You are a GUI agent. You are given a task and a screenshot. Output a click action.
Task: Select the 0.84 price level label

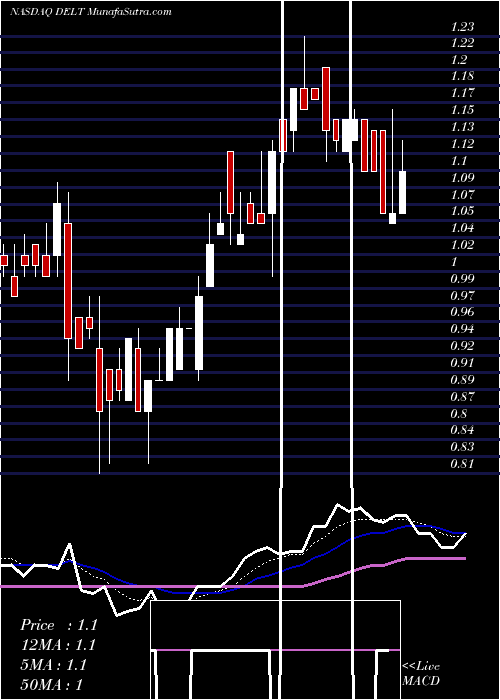click(x=462, y=430)
